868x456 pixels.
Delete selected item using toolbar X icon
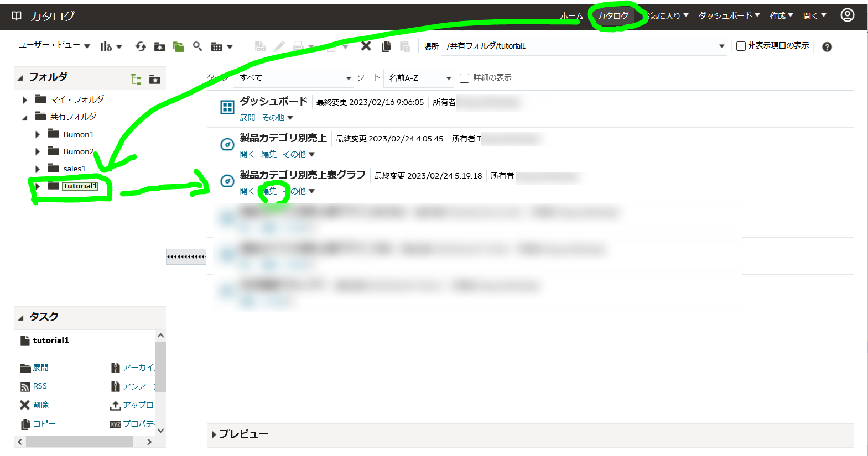(366, 46)
